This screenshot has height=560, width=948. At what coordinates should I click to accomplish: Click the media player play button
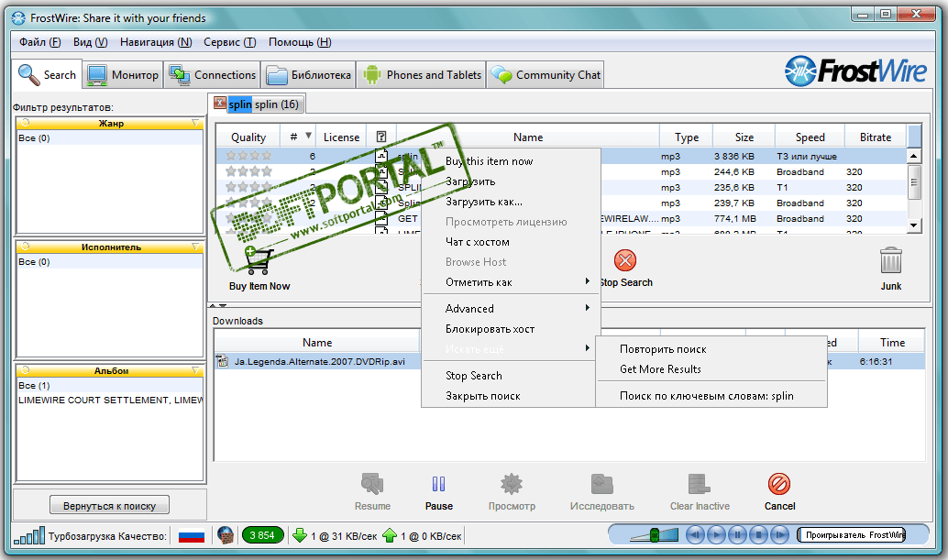tap(716, 534)
